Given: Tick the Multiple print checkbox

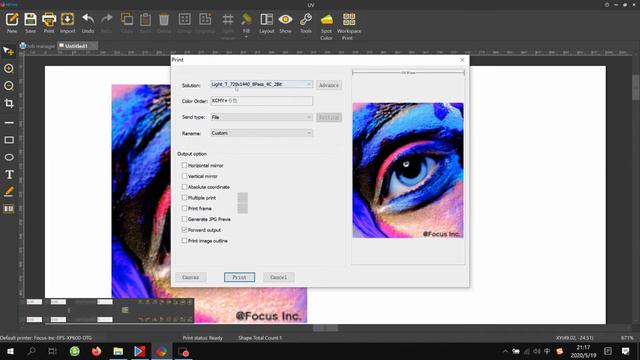Looking at the screenshot, I should pos(184,198).
